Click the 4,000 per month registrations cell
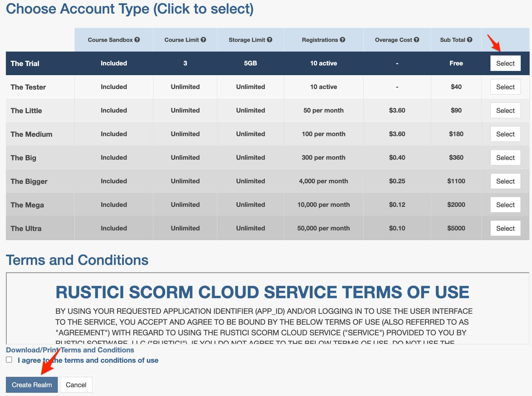The width and height of the screenshot is (532, 396). coord(324,181)
